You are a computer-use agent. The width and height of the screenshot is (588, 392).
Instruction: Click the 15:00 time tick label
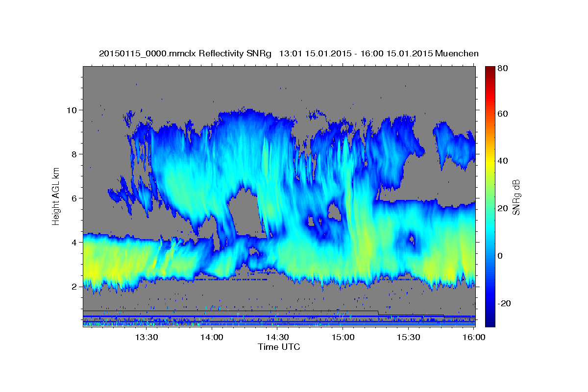point(343,338)
